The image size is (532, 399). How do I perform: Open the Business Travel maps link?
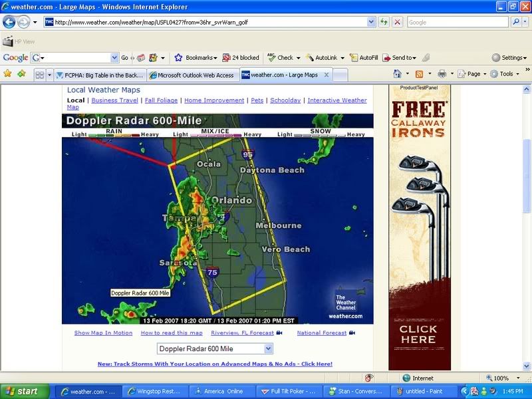114,100
